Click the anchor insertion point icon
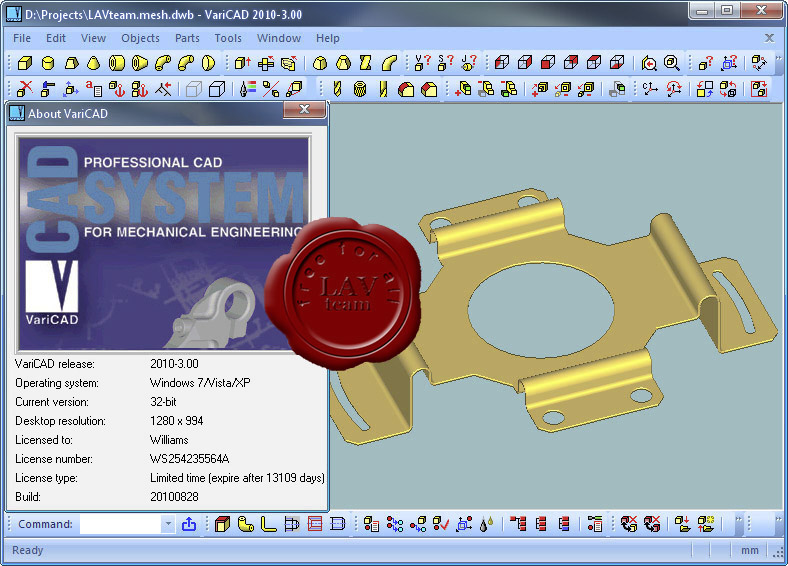 [117, 89]
